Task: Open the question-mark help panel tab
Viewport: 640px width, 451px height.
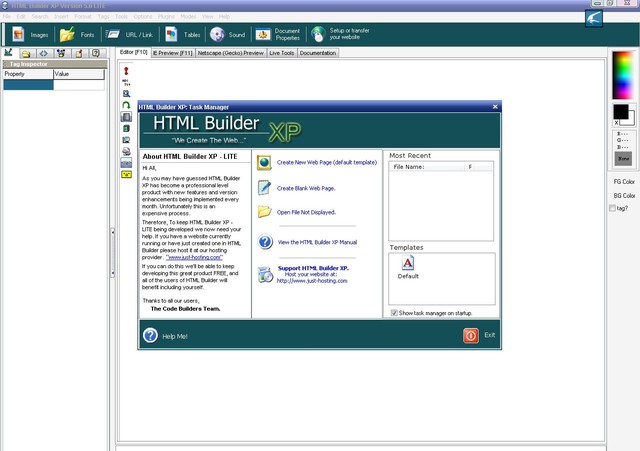Action: click(96, 53)
